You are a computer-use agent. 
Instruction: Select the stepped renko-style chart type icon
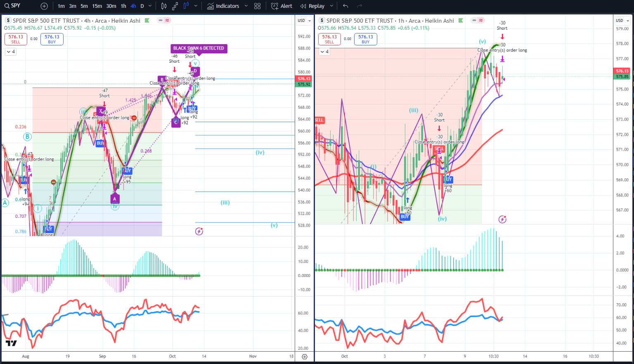175,6
